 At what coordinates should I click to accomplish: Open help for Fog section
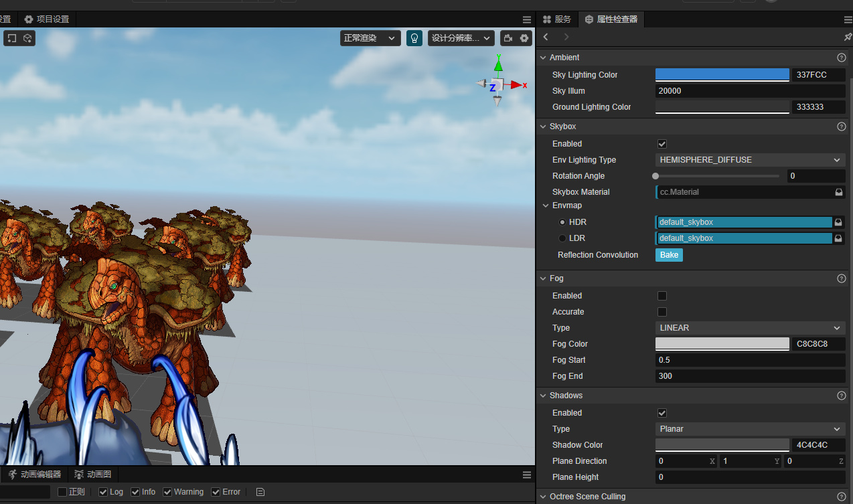pyautogui.click(x=842, y=278)
